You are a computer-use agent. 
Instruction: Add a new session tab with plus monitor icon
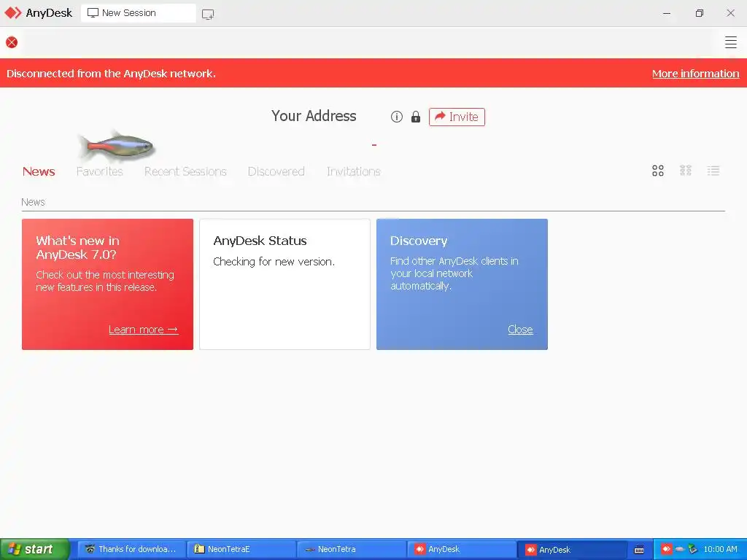click(x=208, y=14)
